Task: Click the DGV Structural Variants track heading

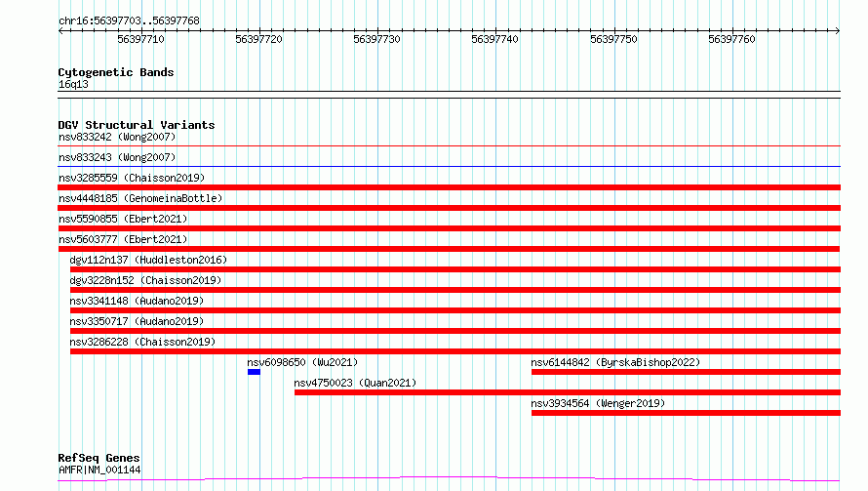Action: point(137,125)
